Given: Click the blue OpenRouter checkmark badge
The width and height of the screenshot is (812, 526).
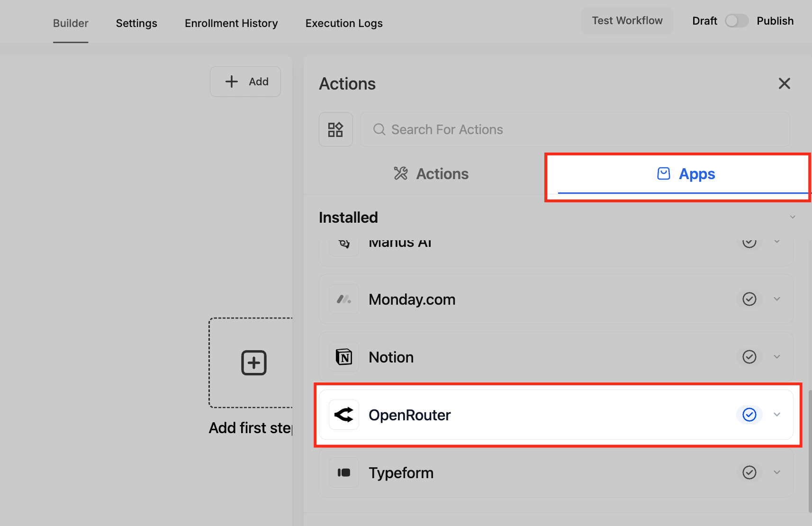Looking at the screenshot, I should tap(749, 415).
